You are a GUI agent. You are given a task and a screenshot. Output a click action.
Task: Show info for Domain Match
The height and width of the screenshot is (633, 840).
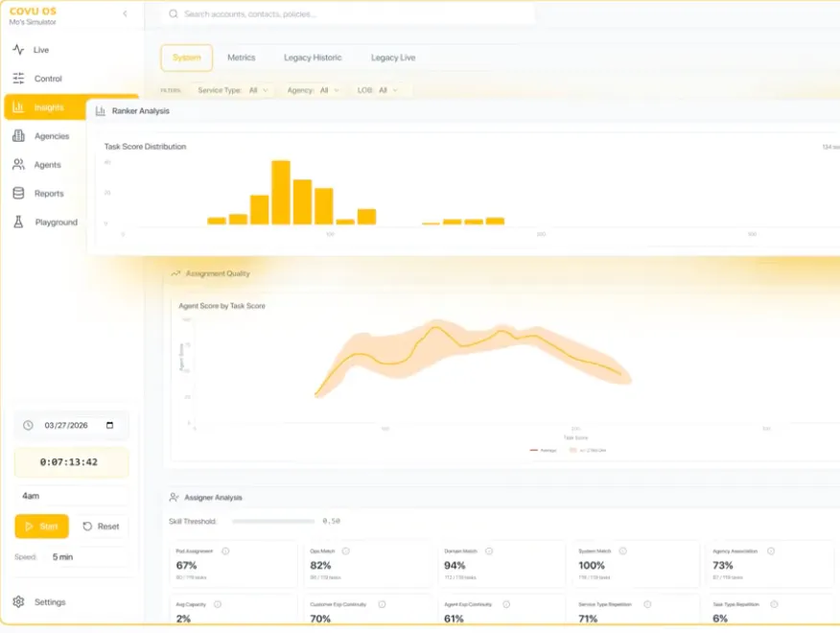pos(489,551)
